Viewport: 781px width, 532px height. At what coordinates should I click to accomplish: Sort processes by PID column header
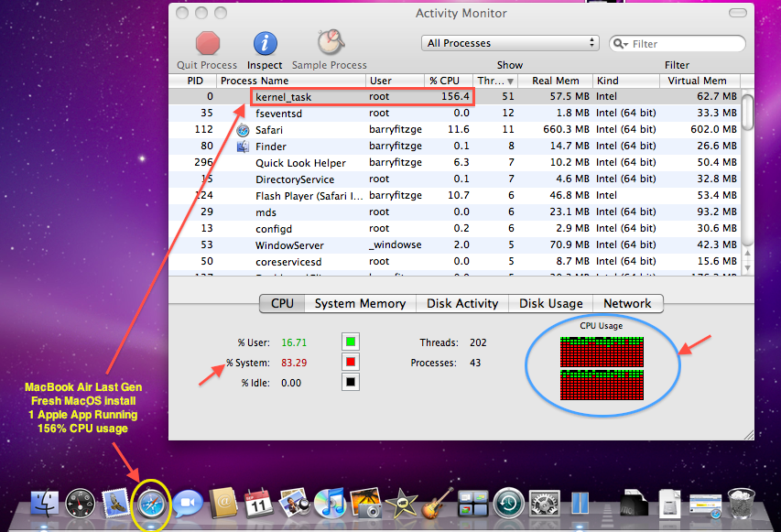pos(192,81)
